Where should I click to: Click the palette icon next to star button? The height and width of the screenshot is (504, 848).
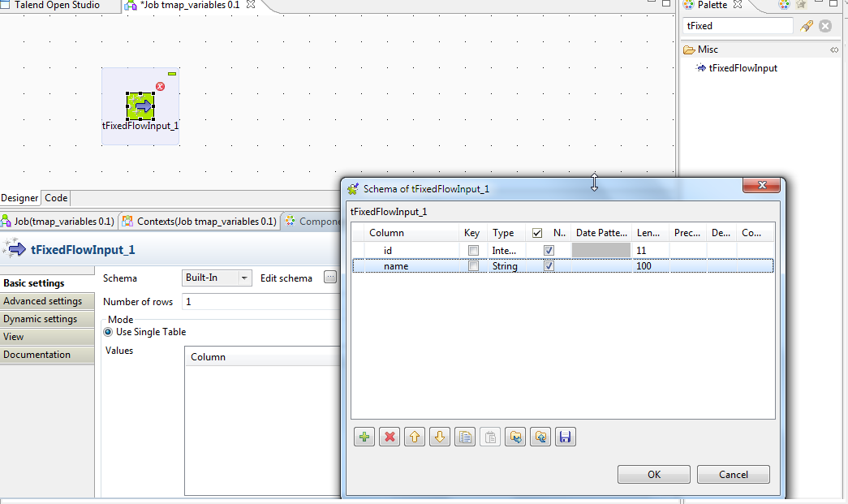[x=784, y=5]
